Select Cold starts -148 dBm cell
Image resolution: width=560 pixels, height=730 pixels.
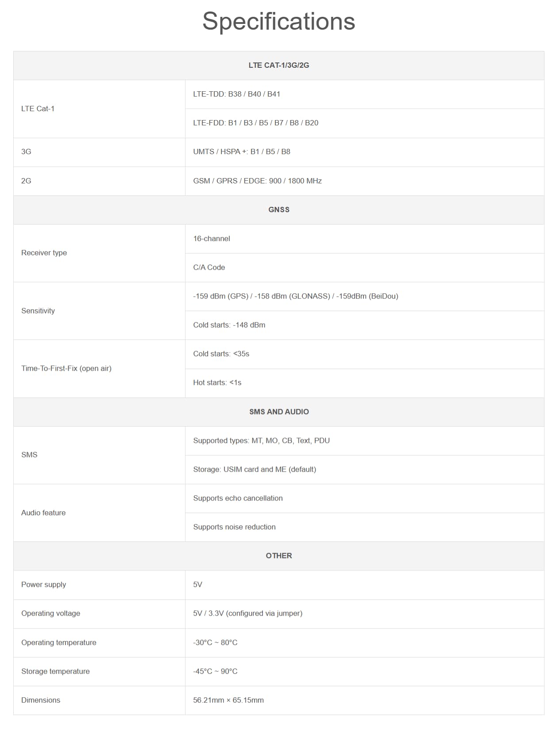click(x=365, y=325)
